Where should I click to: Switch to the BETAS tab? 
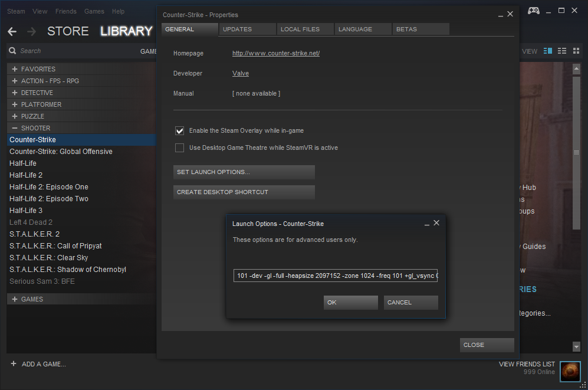click(x=421, y=30)
